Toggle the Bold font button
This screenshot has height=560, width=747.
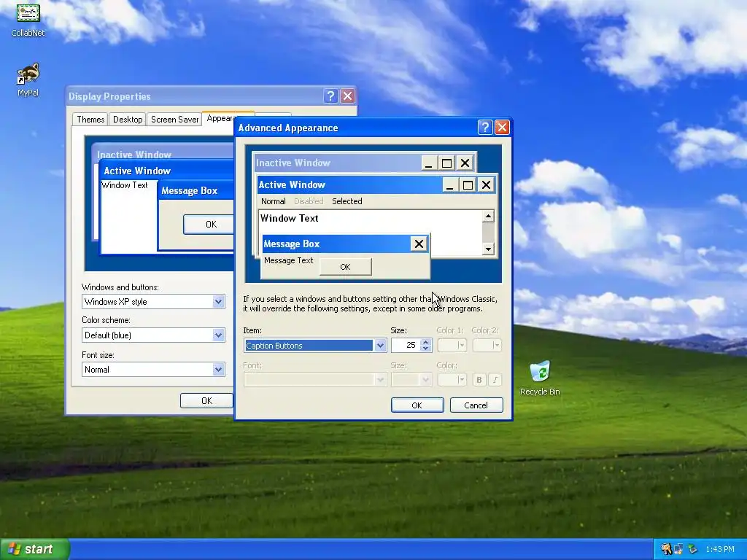479,379
